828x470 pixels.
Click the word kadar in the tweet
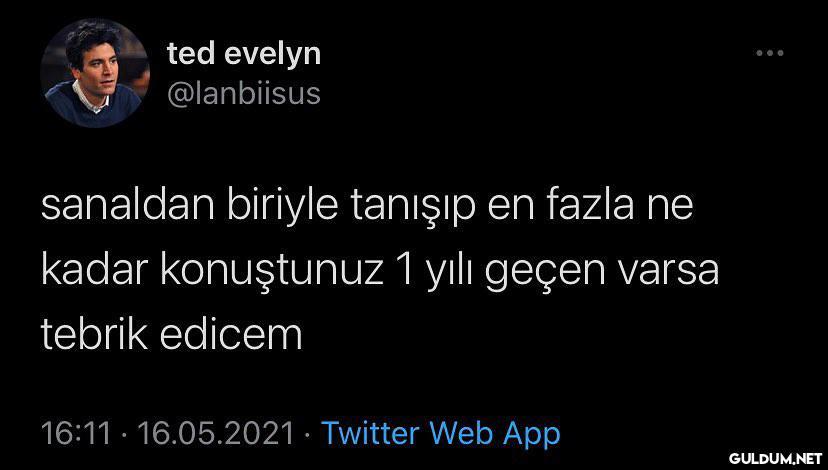94,270
